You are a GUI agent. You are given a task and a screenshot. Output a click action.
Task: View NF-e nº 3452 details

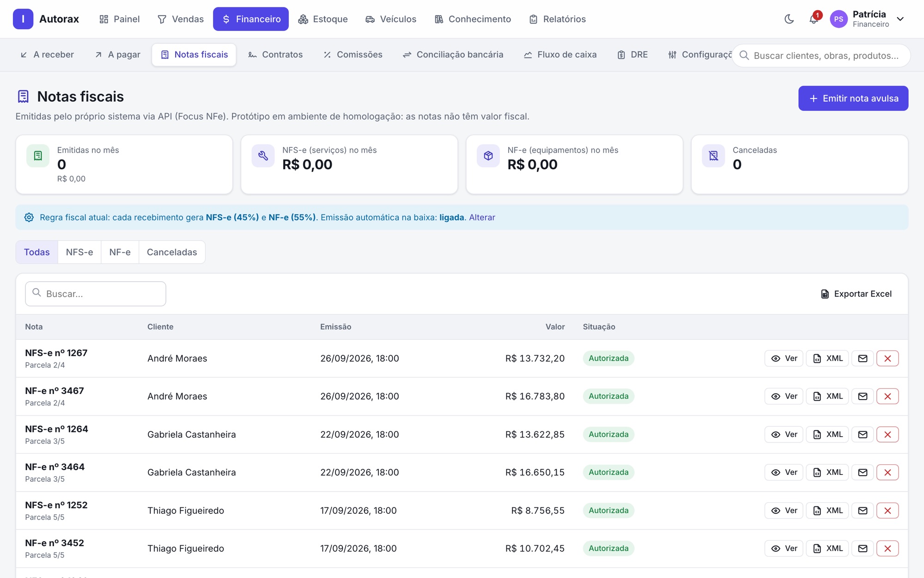tap(784, 548)
